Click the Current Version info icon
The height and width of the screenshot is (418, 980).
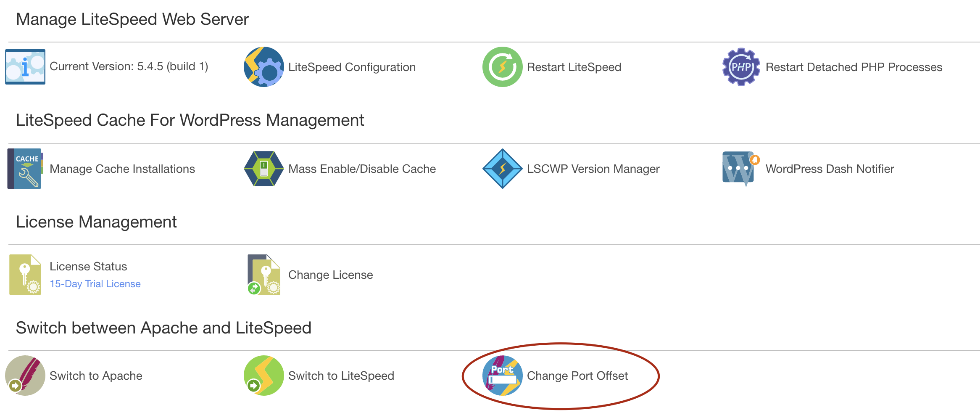[25, 67]
